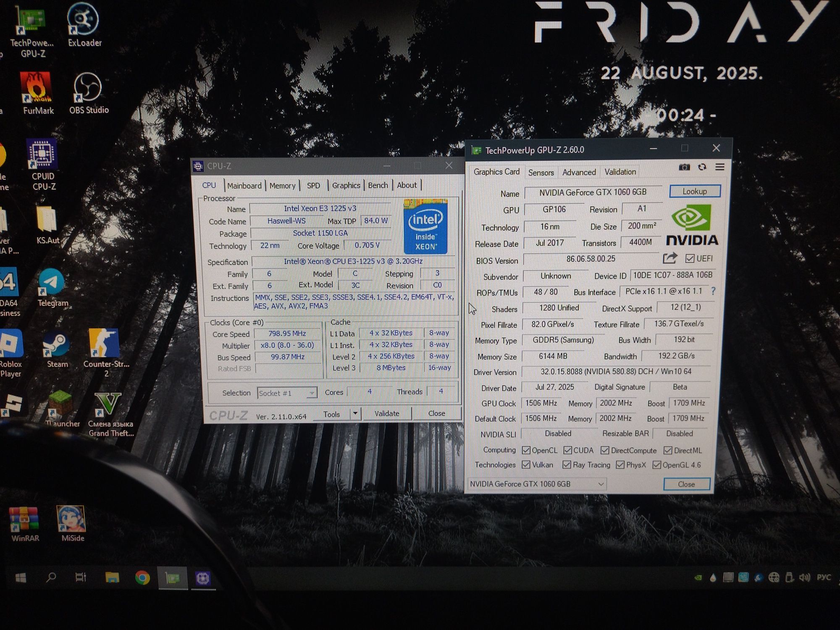The height and width of the screenshot is (630, 840).
Task: Select the Graphics Card tab in GPU-Z
Action: (x=496, y=172)
